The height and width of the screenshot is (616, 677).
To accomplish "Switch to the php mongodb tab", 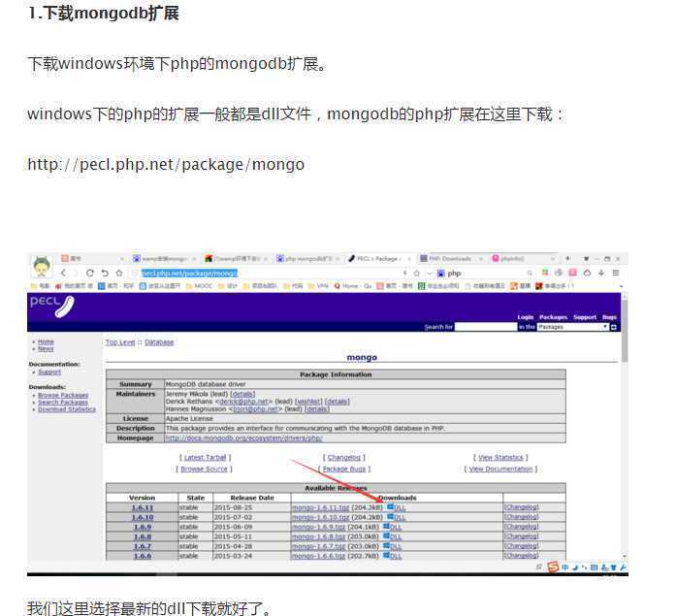I will (307, 258).
